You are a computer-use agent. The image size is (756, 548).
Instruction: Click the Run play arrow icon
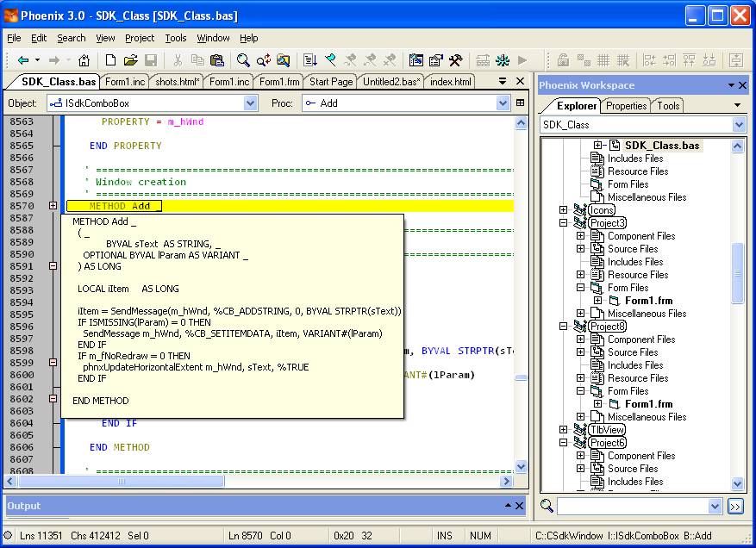tap(522, 60)
